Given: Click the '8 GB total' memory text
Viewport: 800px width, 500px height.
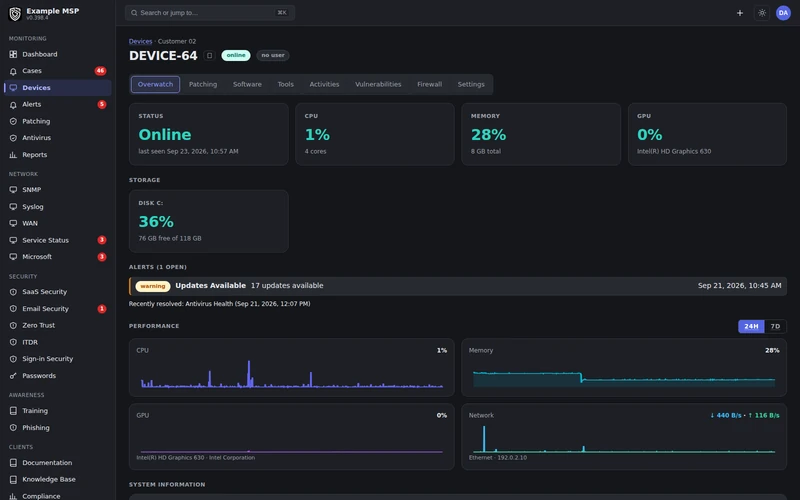Looking at the screenshot, I should pyautogui.click(x=486, y=152).
